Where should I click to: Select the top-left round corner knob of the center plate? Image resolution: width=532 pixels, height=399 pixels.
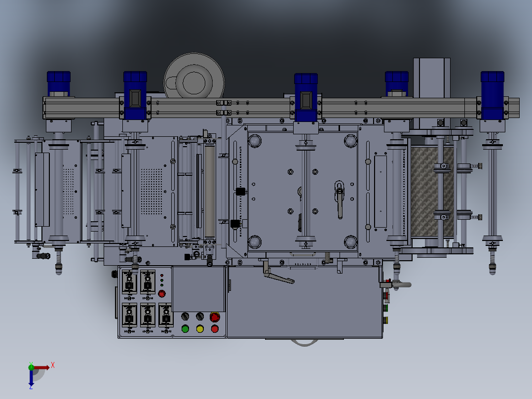[255, 141]
